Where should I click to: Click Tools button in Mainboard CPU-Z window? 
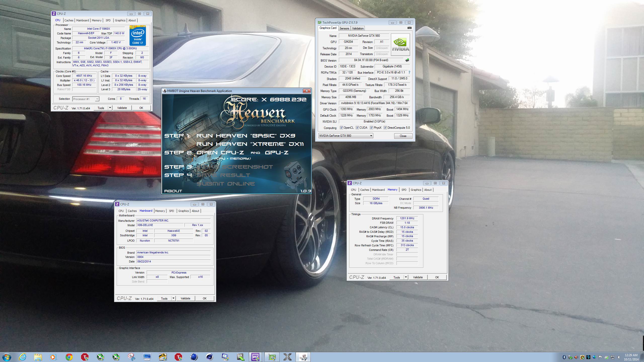coord(164,298)
